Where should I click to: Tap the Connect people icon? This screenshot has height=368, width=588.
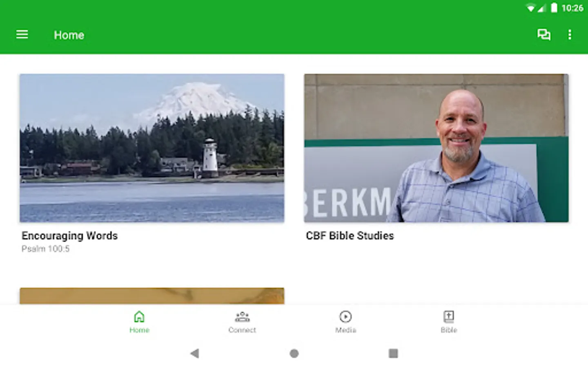click(242, 316)
